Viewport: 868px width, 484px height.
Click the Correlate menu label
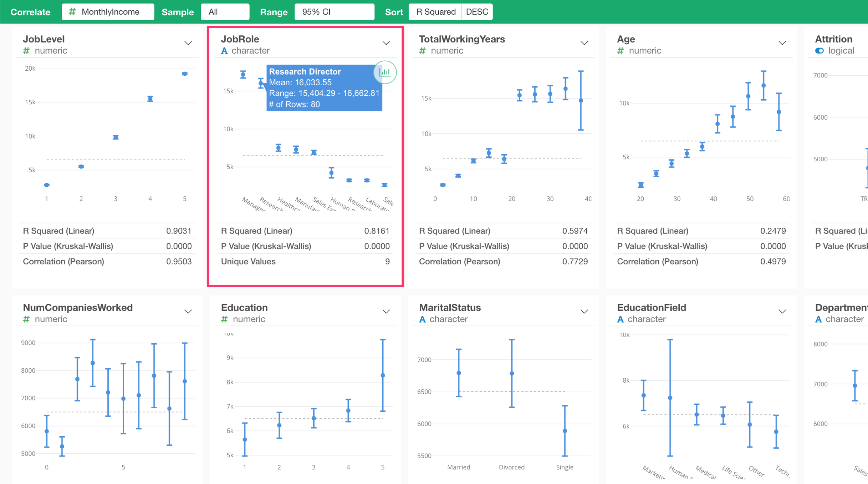30,12
